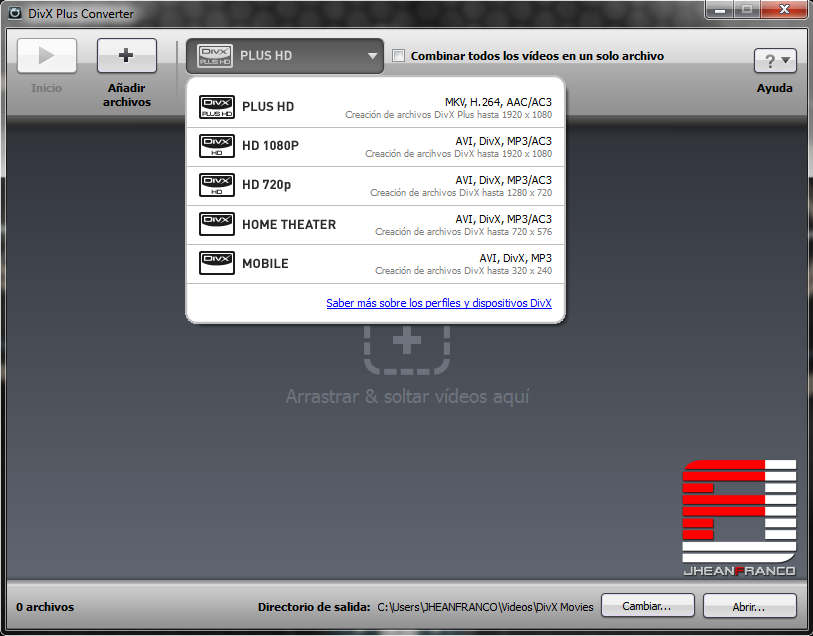The image size is (813, 636).
Task: Open the Ayuda help dropdown
Action: point(775,61)
